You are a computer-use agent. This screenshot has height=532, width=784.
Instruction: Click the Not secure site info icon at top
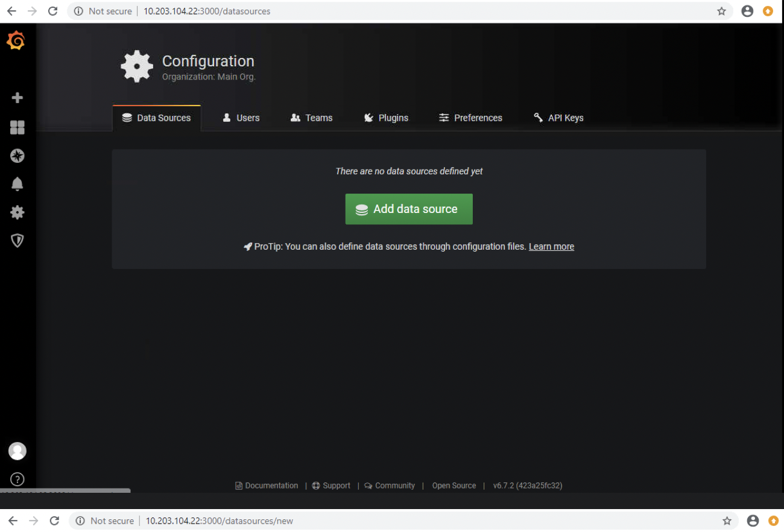tap(78, 11)
